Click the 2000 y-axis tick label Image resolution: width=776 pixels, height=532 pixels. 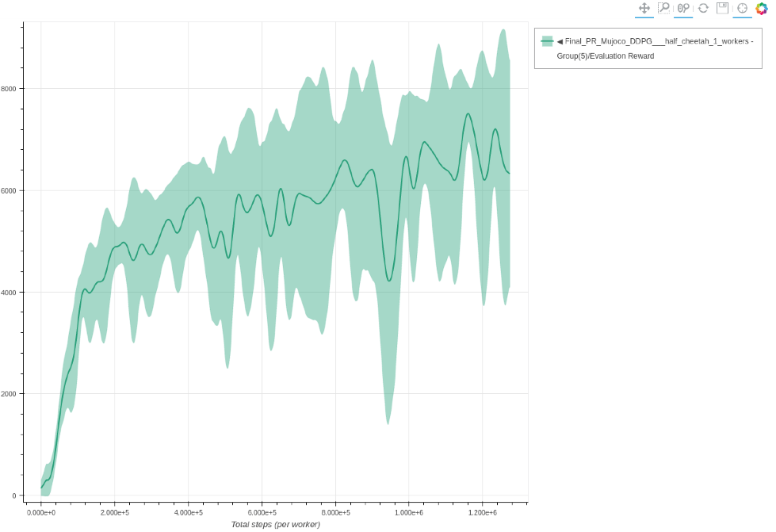(x=10, y=394)
